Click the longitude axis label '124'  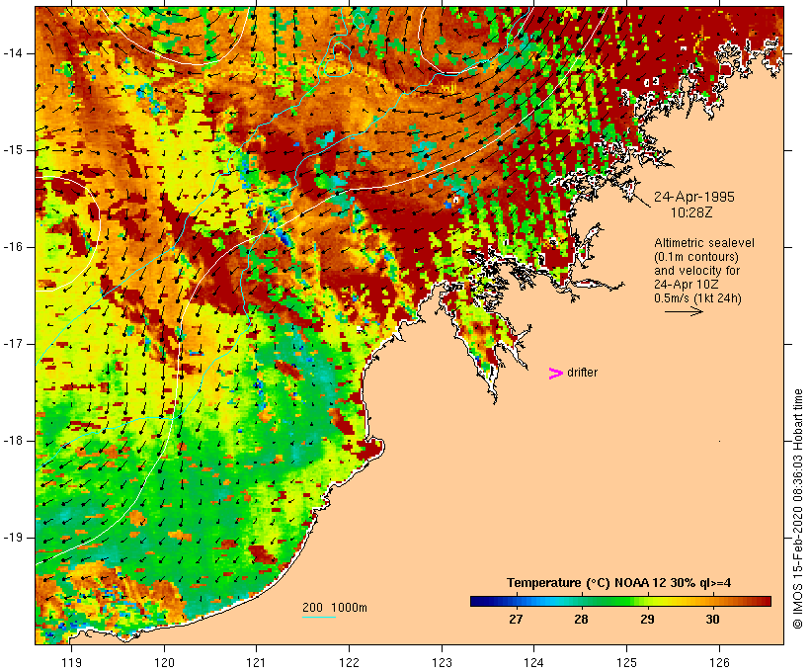(533, 662)
